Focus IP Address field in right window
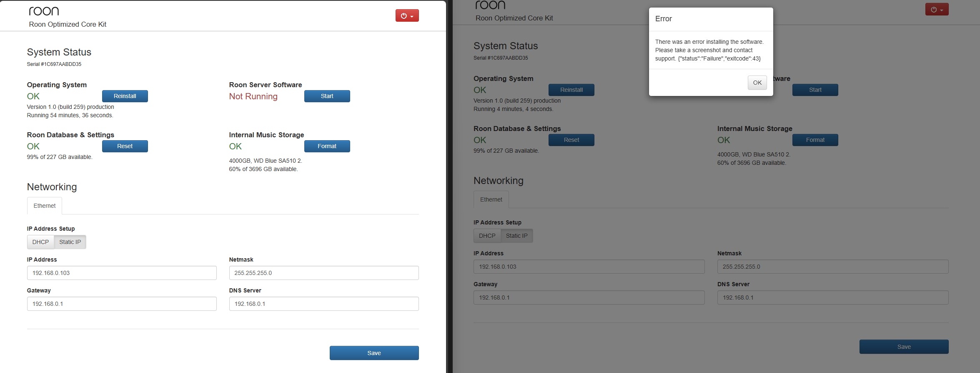 (x=589, y=267)
